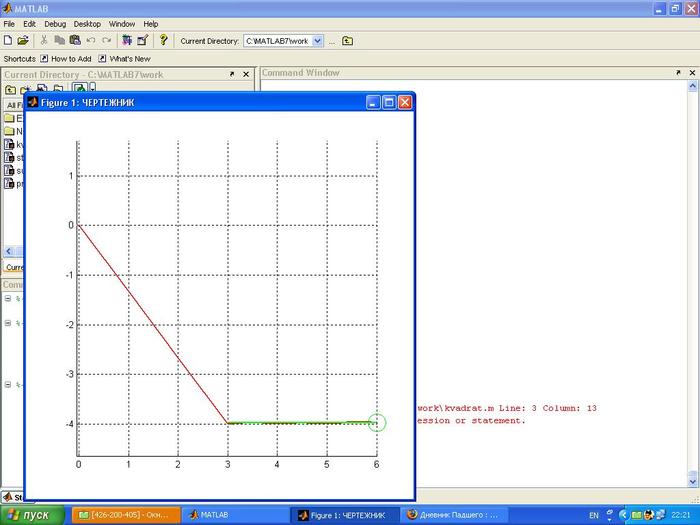Viewport: 700px width, 525px height.
Task: Click the New M-file icon in toolbar
Action: click(8, 41)
